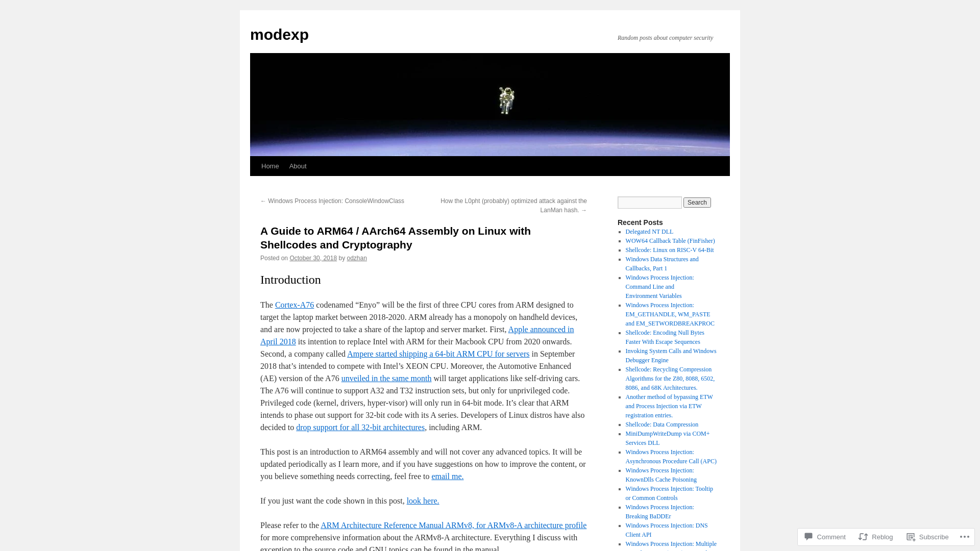Open MiniDumpWriteDump via COM+ Services DLL
980x551 pixels.
click(666, 438)
